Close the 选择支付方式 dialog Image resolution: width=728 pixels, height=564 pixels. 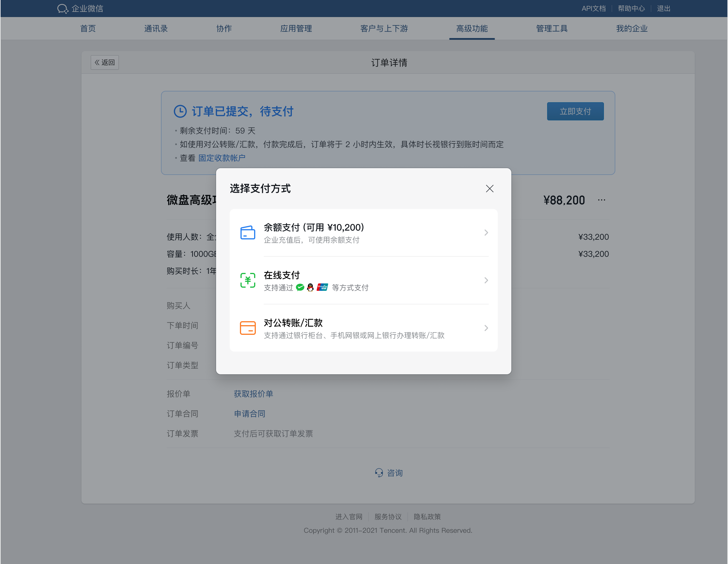pos(489,188)
